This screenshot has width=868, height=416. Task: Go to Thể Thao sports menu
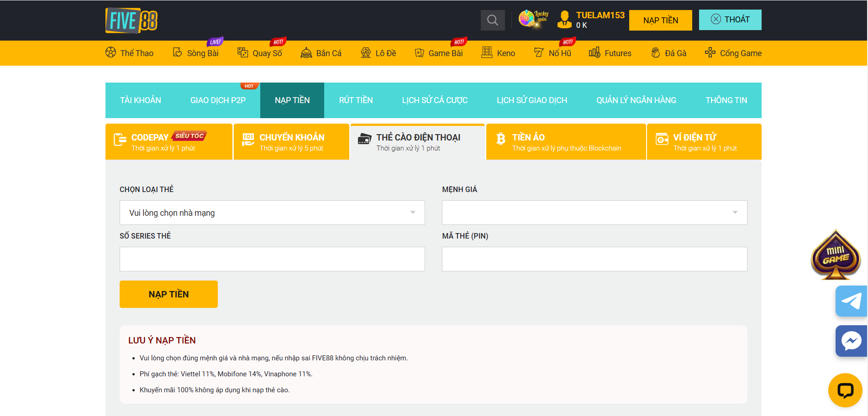coord(130,53)
